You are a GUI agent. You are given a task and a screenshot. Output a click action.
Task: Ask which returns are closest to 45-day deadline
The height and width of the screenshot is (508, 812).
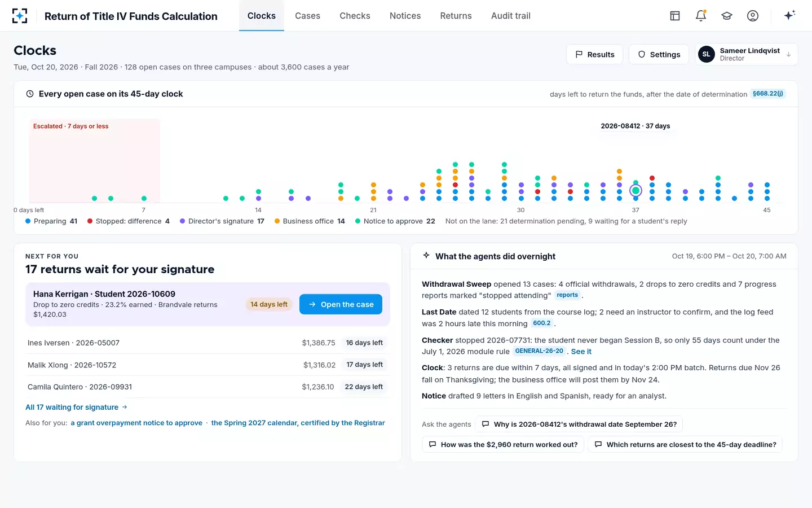685,444
